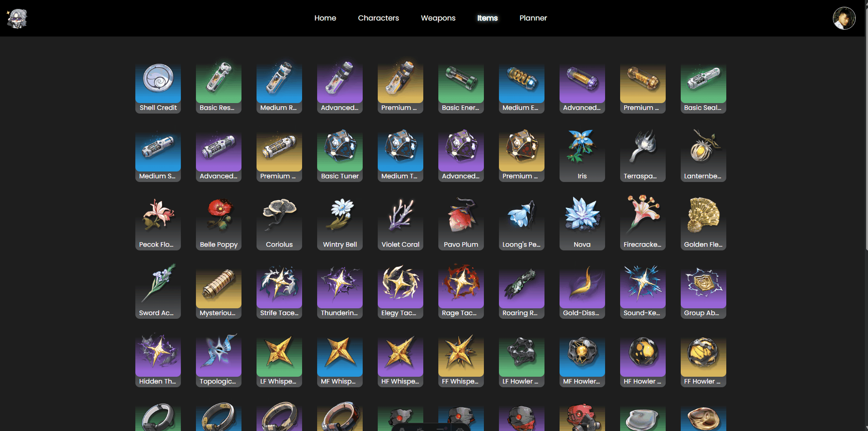Click the site logo mascot
The image size is (868, 431).
pyautogui.click(x=17, y=19)
